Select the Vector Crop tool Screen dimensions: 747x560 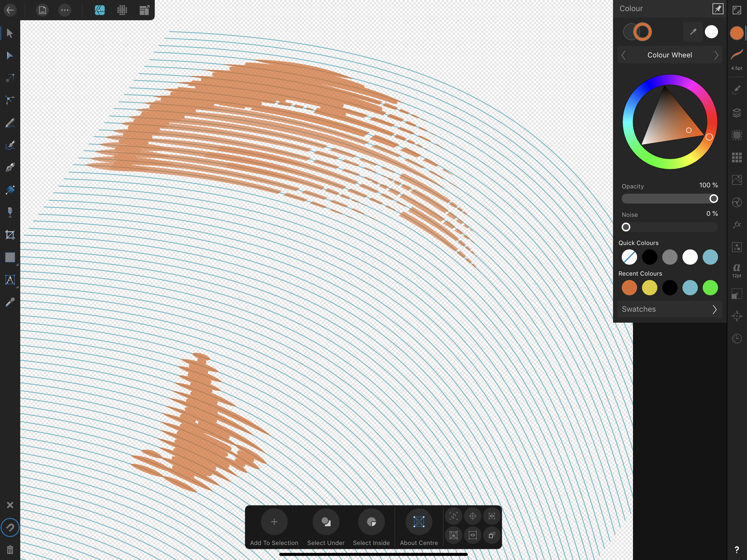[10, 235]
